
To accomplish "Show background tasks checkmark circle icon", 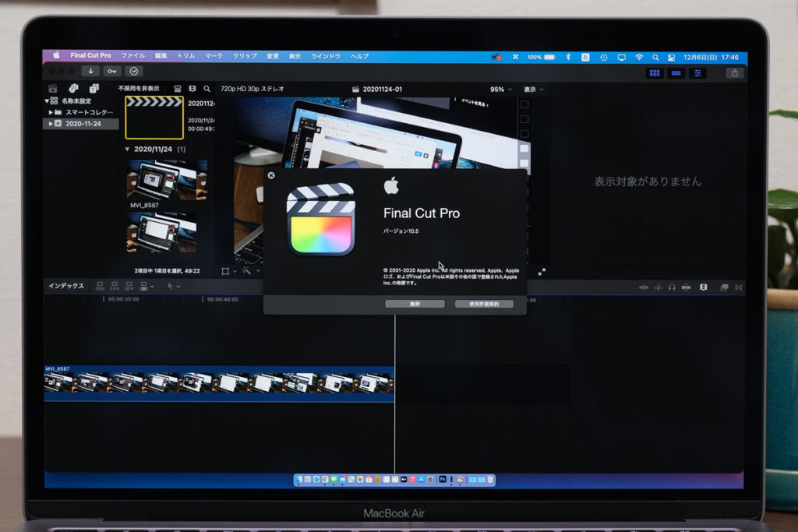I will 134,71.
